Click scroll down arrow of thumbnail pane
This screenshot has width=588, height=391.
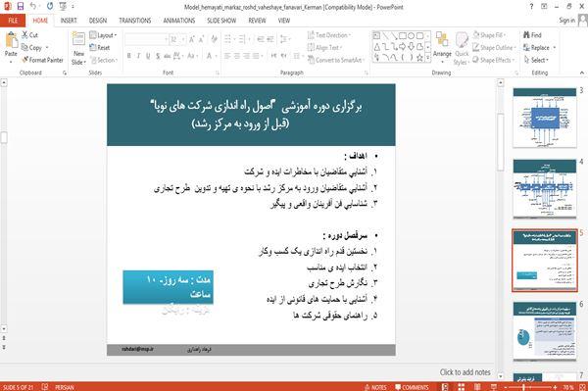500,375
